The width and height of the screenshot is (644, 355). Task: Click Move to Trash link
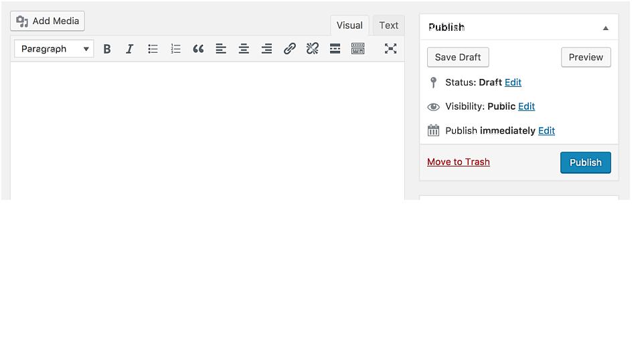tap(459, 162)
